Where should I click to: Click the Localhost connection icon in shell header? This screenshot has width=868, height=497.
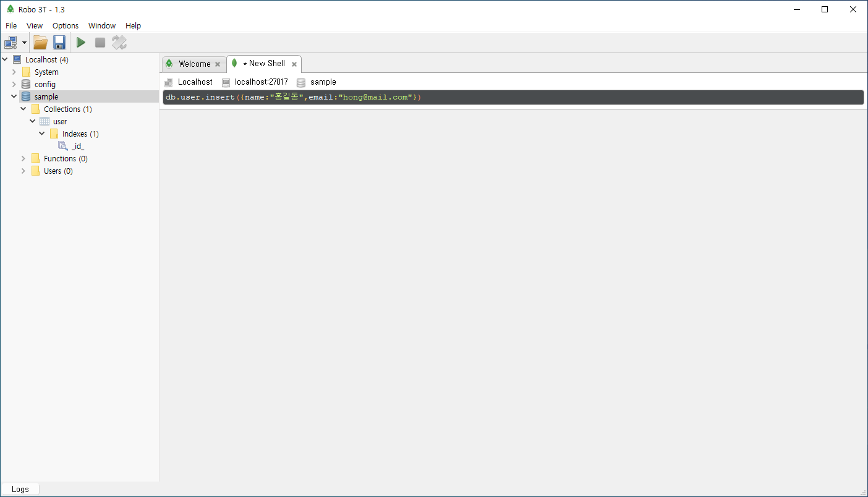coord(169,82)
